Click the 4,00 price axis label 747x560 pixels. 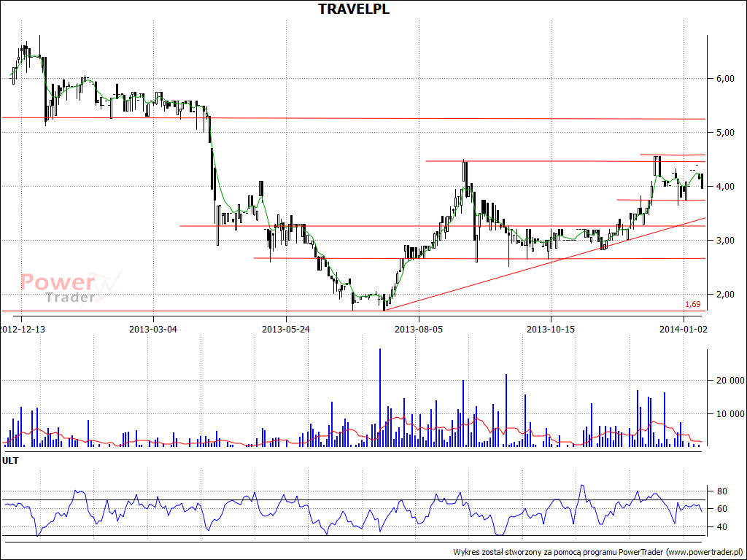(x=725, y=187)
